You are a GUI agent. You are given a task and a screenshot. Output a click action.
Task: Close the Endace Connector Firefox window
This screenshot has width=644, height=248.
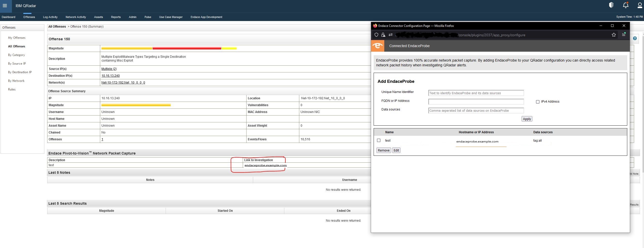pos(624,26)
